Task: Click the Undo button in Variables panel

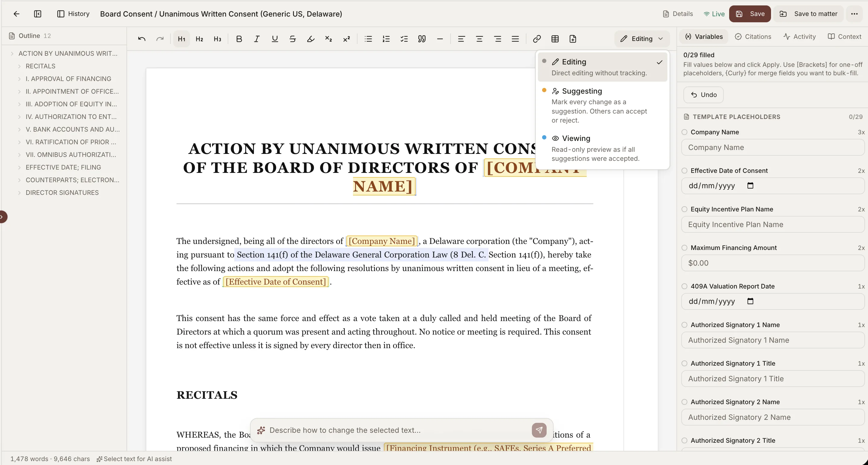Action: 703,95
